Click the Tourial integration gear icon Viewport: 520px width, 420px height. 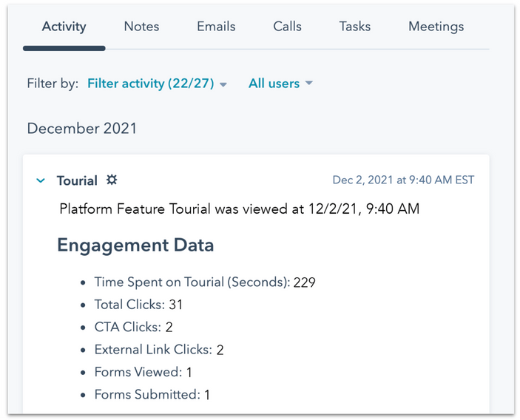[x=112, y=180]
